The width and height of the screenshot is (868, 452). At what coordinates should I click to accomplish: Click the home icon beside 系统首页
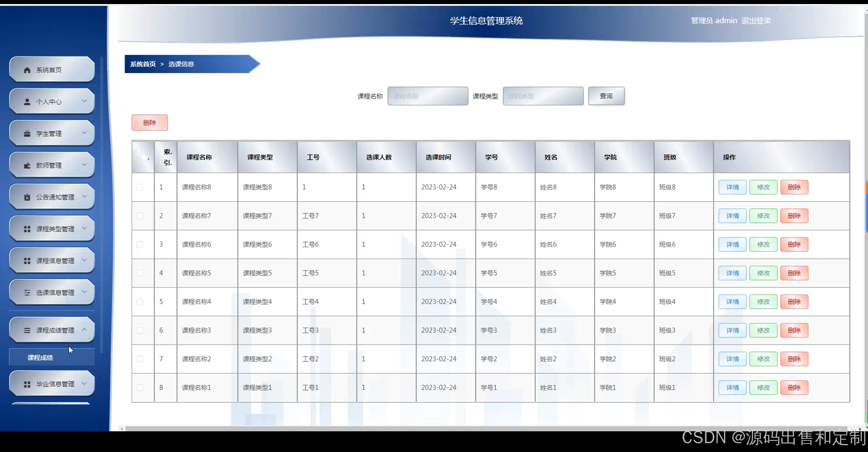pos(27,70)
